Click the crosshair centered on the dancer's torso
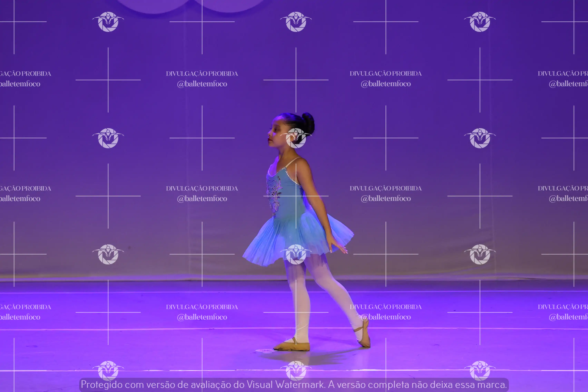The image size is (588, 392). point(296,196)
